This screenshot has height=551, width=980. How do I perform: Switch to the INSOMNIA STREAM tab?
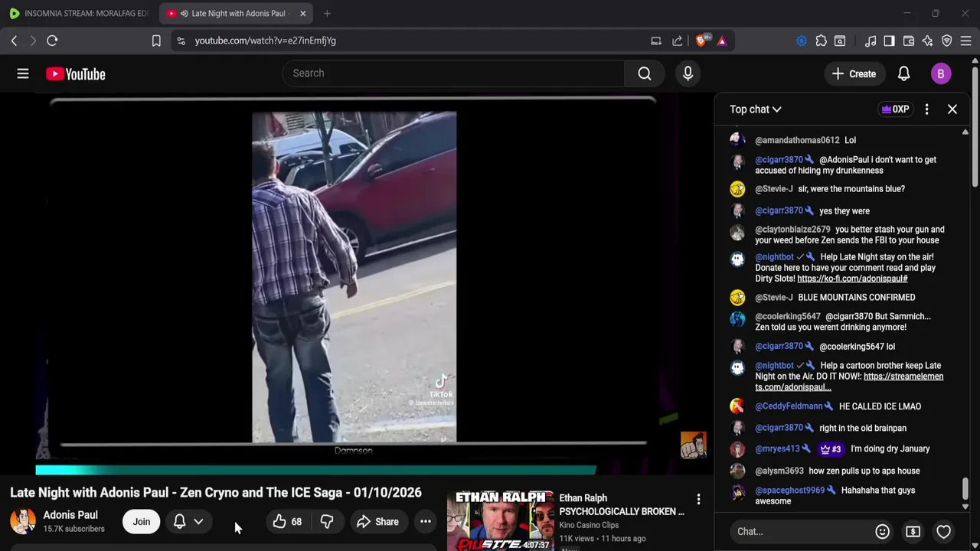pyautogui.click(x=79, y=13)
